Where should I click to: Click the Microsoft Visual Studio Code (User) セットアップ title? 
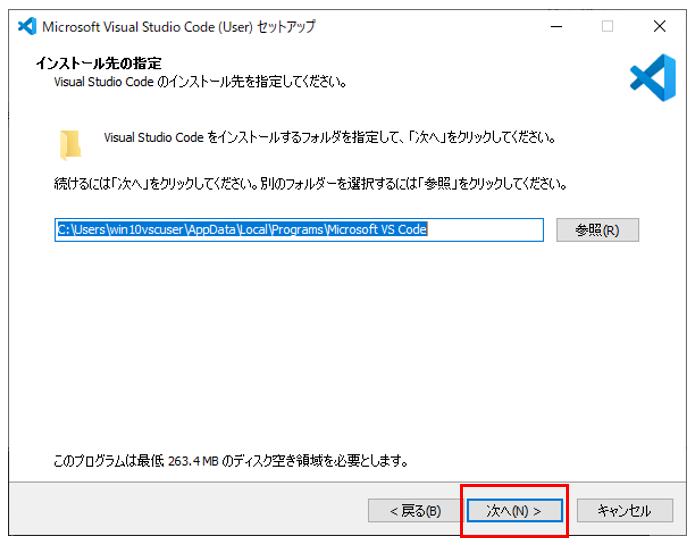(x=178, y=27)
